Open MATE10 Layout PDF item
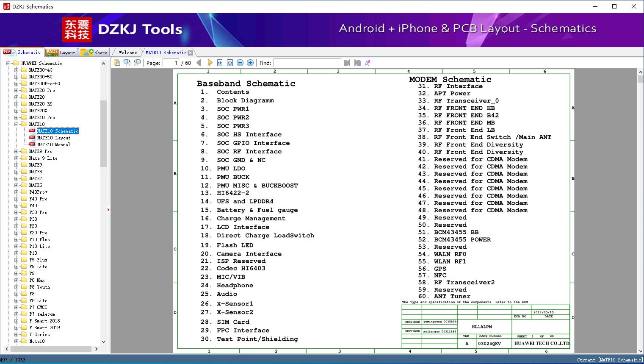The image size is (644, 364). coord(53,138)
